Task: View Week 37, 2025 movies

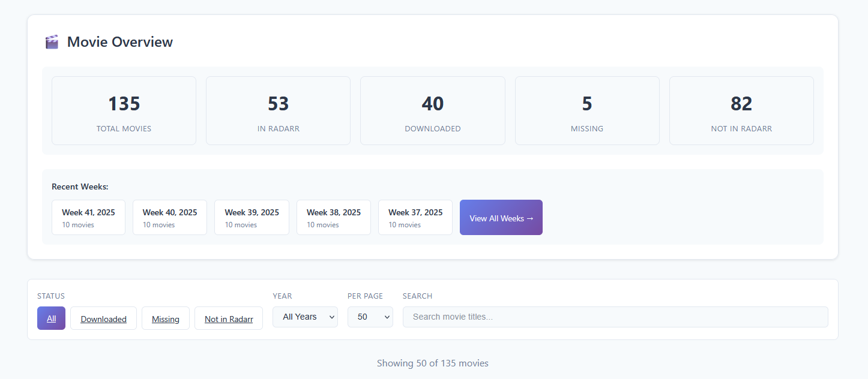Action: (415, 218)
